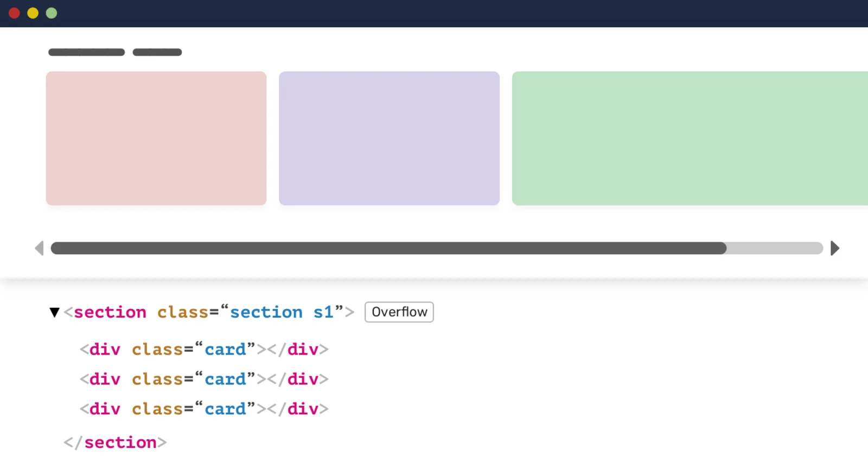Screen dimensions: 868x474
Task: Click the scrollbar right arrow
Action: 835,249
